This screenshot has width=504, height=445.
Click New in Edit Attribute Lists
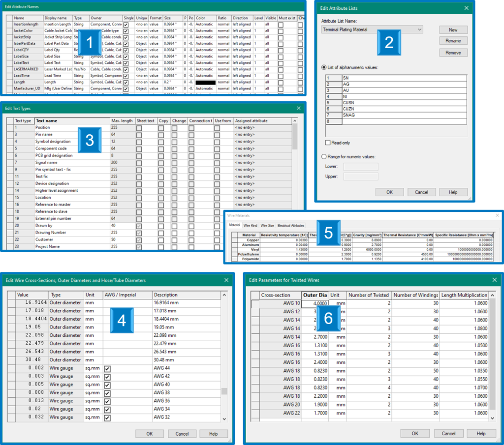pos(452,30)
